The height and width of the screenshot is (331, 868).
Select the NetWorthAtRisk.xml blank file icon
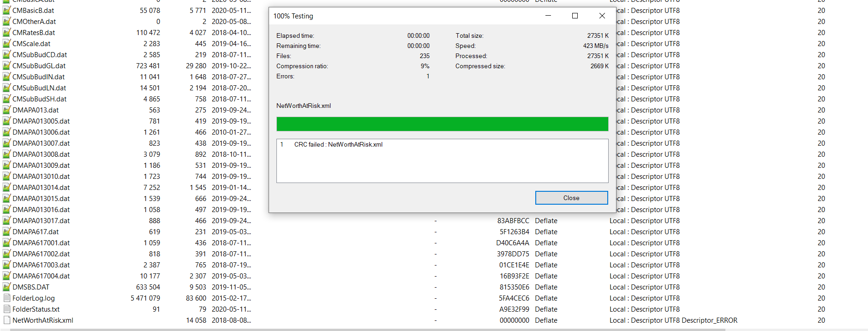7,320
